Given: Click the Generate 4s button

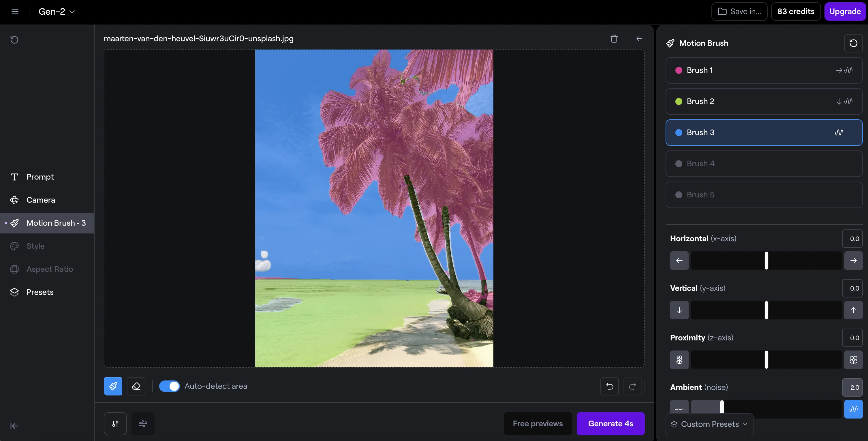Looking at the screenshot, I should [610, 423].
